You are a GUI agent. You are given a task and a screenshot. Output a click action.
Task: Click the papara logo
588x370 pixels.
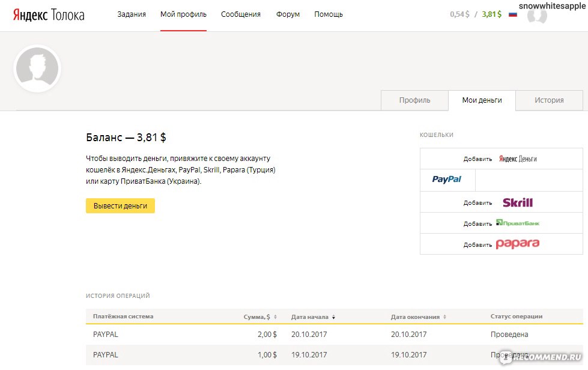click(518, 244)
